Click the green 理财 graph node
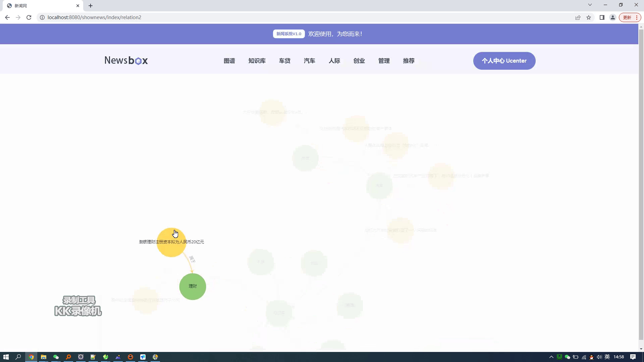This screenshot has height=362, width=644. pos(193,287)
